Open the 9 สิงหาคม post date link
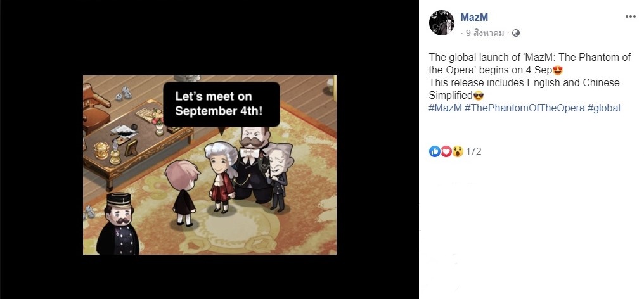644x299 pixels. tap(485, 34)
